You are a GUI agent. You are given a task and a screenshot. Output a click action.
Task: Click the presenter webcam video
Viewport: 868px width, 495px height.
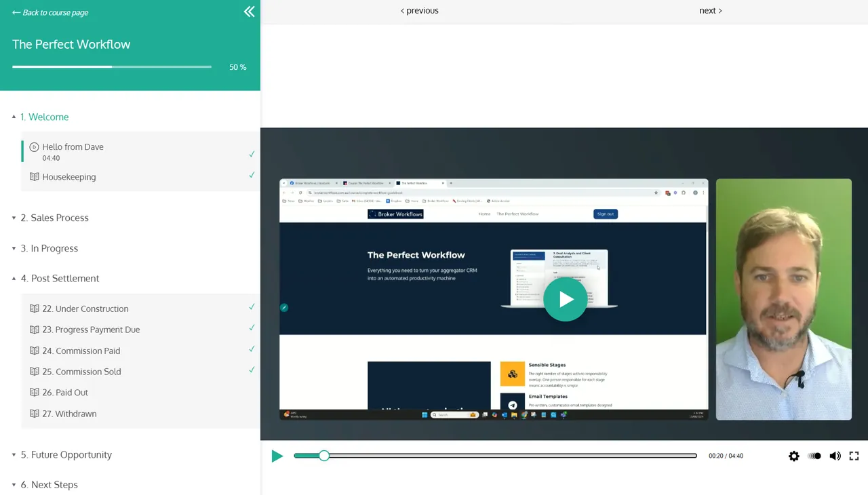[x=783, y=299]
